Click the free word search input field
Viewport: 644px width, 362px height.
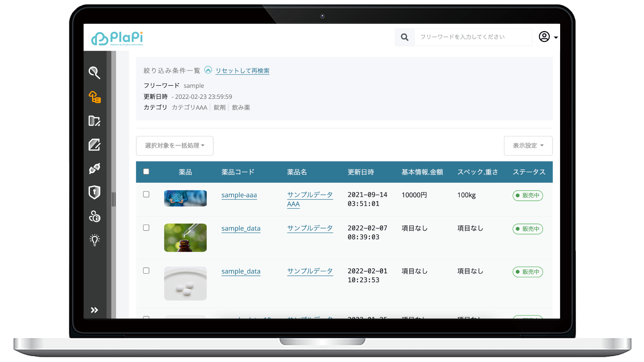pos(473,37)
